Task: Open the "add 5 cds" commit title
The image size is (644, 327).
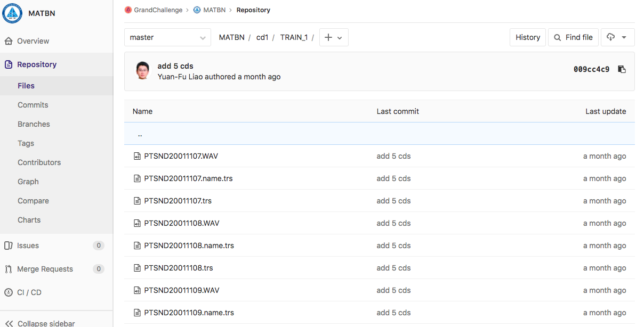Action: click(x=175, y=66)
